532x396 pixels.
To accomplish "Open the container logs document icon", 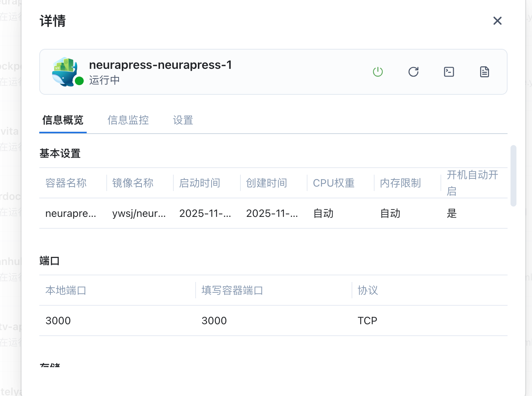I will (x=484, y=72).
